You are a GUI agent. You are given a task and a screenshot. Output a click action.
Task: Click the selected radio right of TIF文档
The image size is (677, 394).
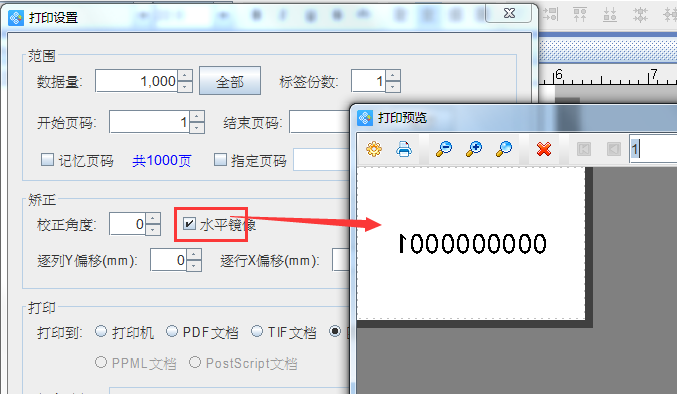click(x=335, y=331)
